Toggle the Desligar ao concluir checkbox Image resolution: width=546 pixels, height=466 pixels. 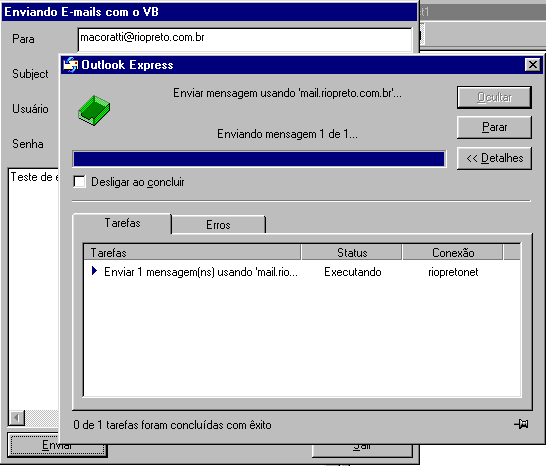point(79,181)
